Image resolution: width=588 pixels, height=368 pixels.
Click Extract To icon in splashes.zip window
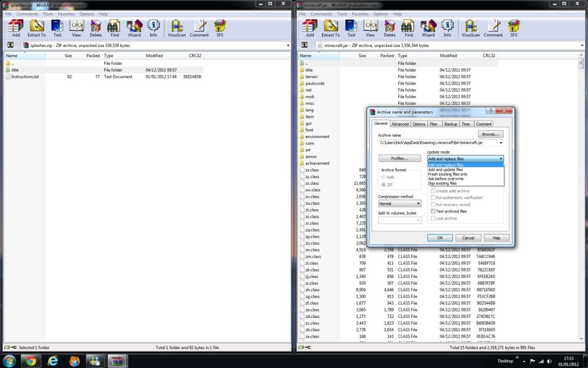coord(36,28)
